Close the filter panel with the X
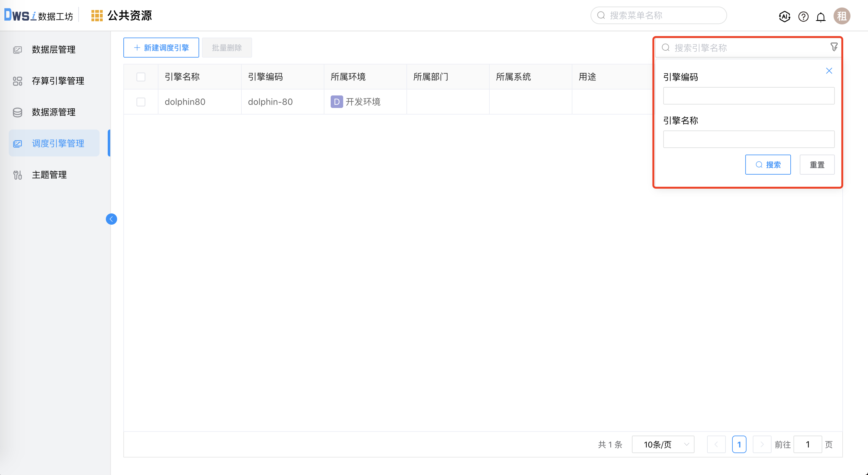 point(829,71)
